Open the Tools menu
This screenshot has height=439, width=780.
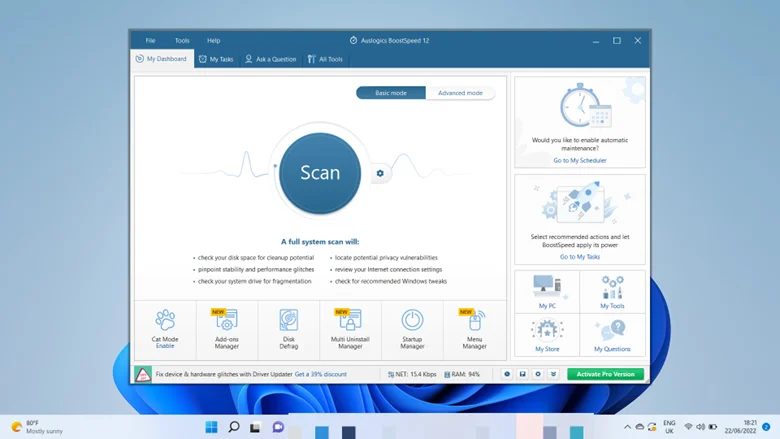[x=182, y=41]
